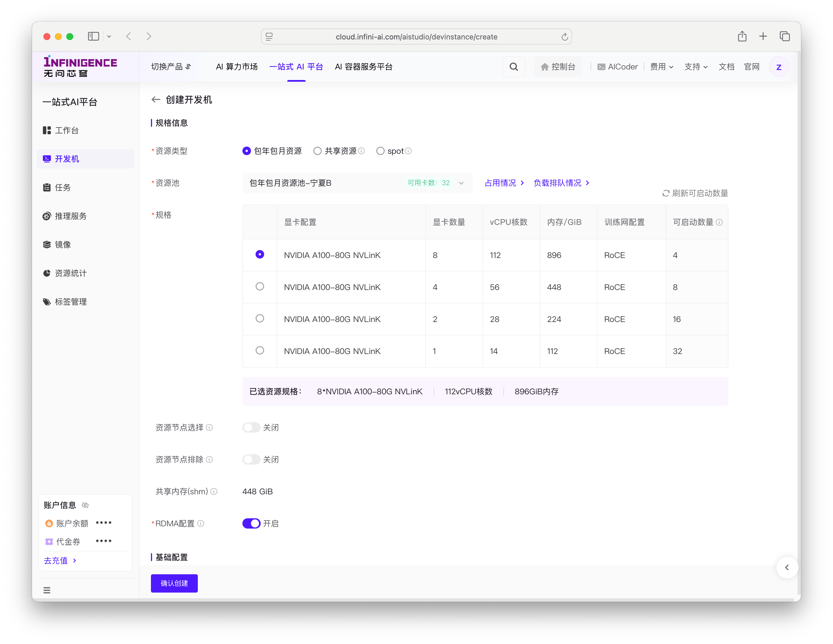Expand the 支持 dropdown menu
This screenshot has width=833, height=644.
point(696,67)
